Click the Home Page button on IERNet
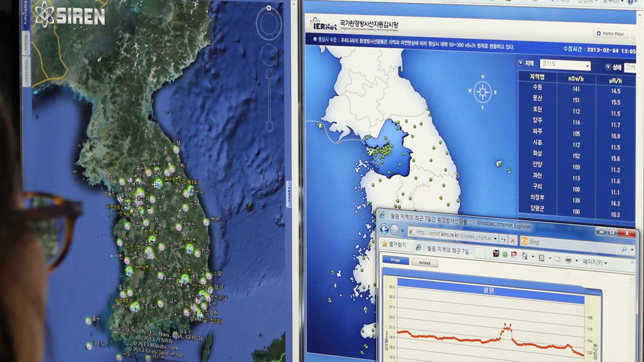 click(610, 34)
